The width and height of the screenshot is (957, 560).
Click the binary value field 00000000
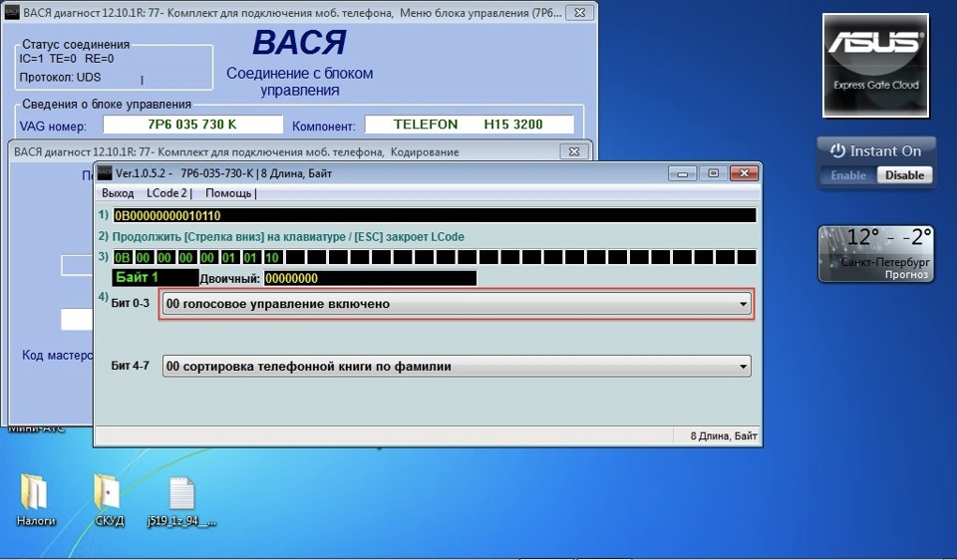(370, 278)
